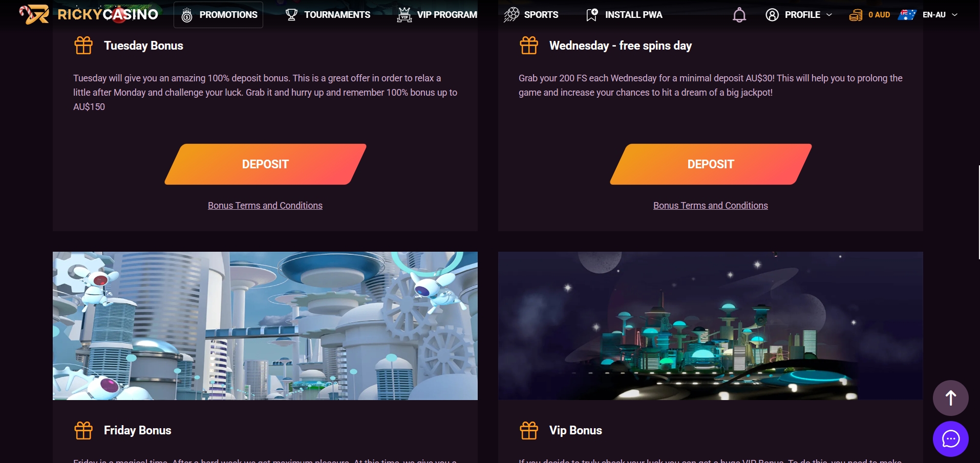Click Deposit under Tuesday Bonus
This screenshot has height=463, width=980.
265,164
